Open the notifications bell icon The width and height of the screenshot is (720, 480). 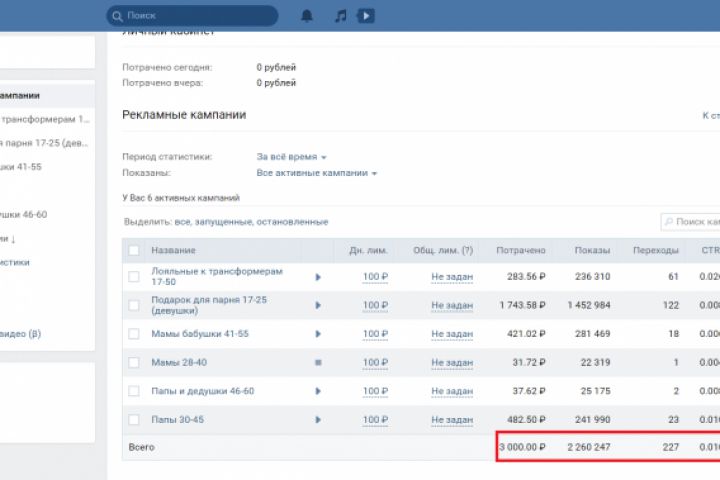pos(306,16)
